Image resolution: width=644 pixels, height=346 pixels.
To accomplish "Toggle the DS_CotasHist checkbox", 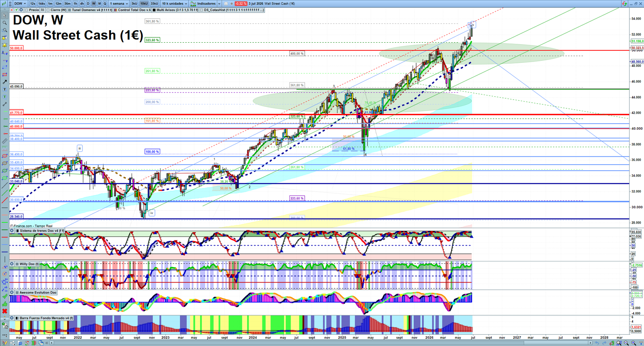I will (x=201, y=10).
